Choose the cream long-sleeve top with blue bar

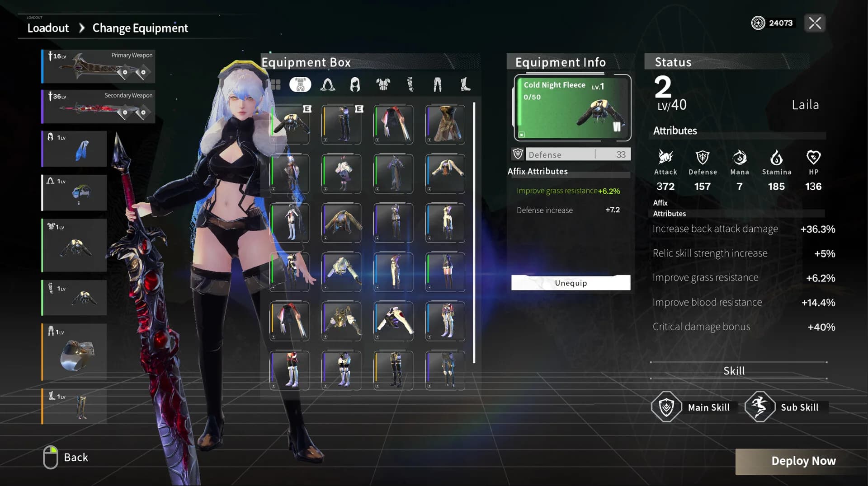click(x=445, y=174)
